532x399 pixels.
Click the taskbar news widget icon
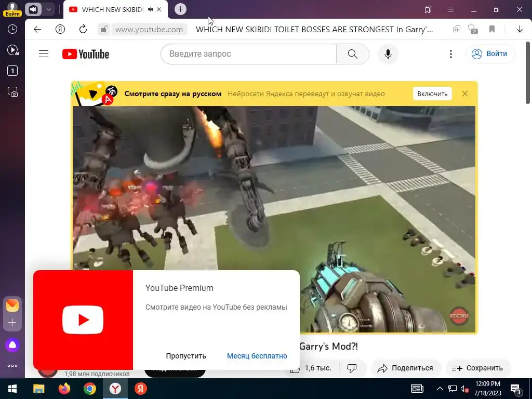pyautogui.click(x=417, y=389)
